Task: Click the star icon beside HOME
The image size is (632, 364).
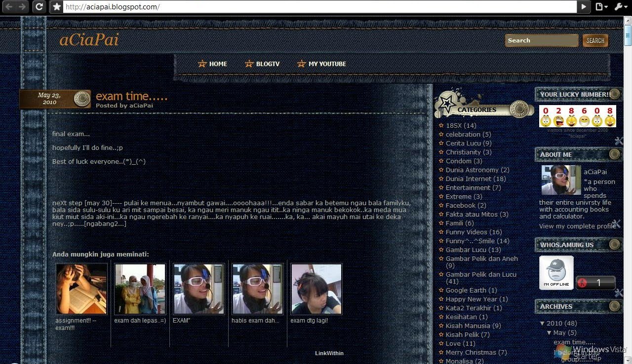Action: pos(202,64)
